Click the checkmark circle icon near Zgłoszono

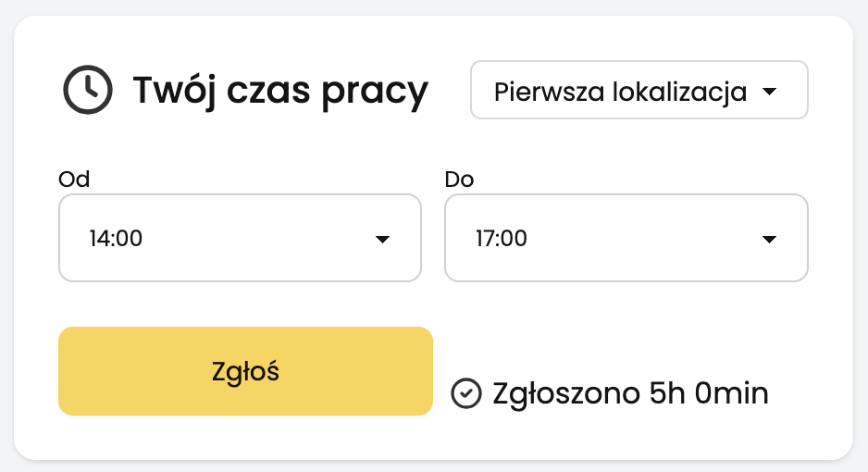[x=466, y=393]
